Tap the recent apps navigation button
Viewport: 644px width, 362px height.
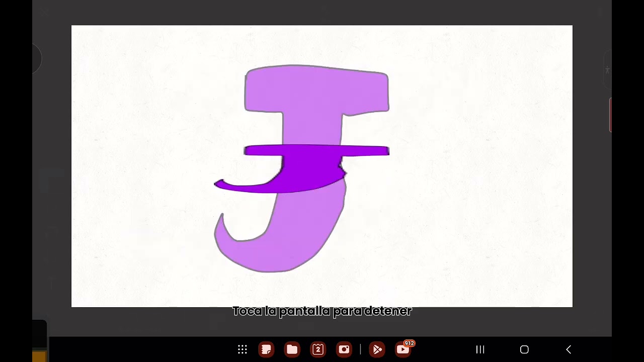click(480, 349)
